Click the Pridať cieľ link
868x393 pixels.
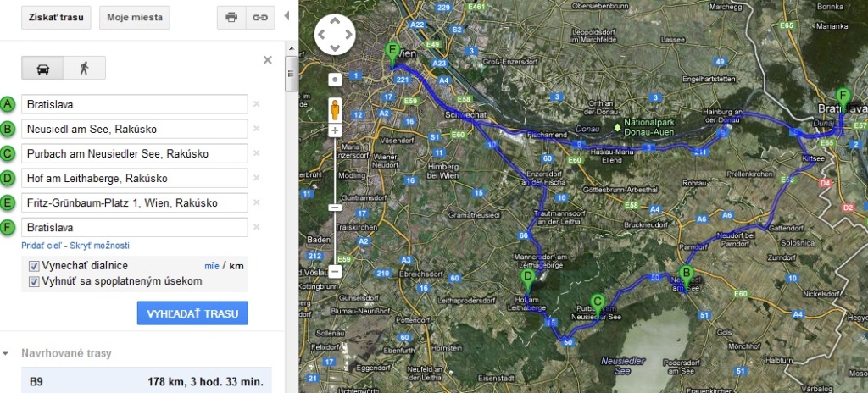pyautogui.click(x=42, y=246)
